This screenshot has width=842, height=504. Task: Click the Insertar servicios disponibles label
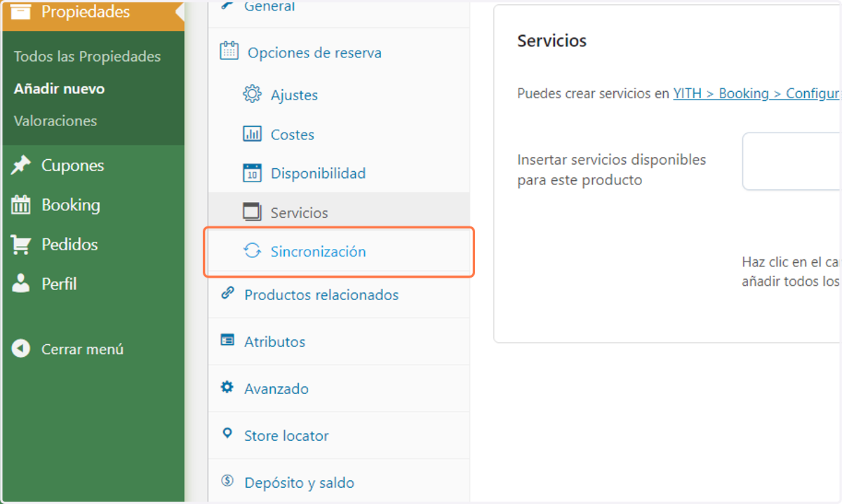pos(612,170)
